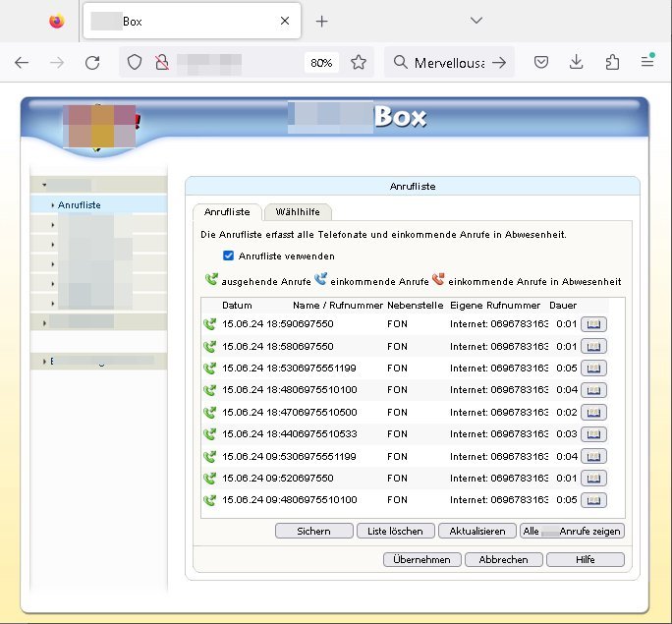
Task: Toggle 'Anrufliste verwenden' checkbox
Action: [229, 255]
